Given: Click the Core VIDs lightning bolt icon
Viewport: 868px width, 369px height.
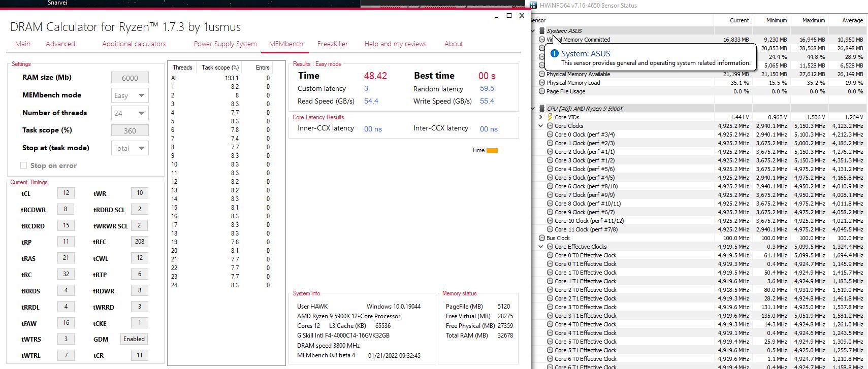Looking at the screenshot, I should point(550,117).
